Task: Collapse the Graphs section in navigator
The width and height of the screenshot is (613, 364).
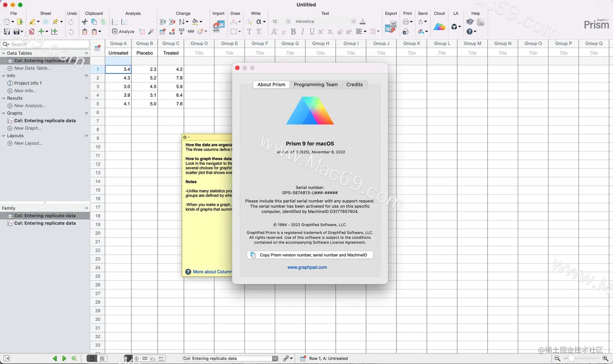Action: 4,113
